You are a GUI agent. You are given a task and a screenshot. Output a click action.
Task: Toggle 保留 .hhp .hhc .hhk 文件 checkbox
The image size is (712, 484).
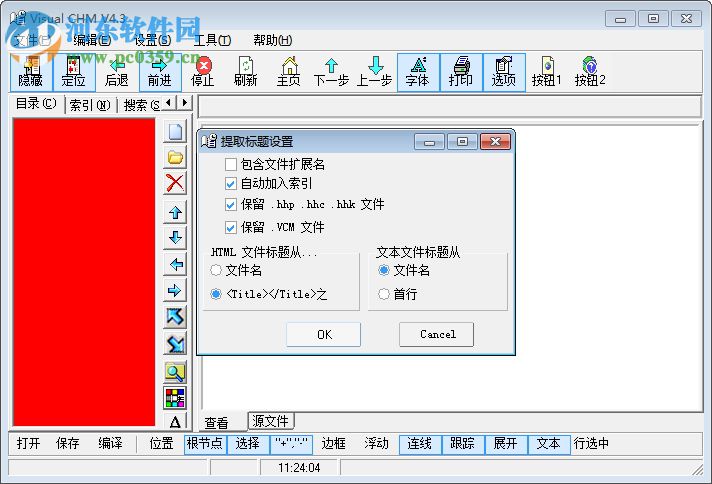click(x=231, y=204)
